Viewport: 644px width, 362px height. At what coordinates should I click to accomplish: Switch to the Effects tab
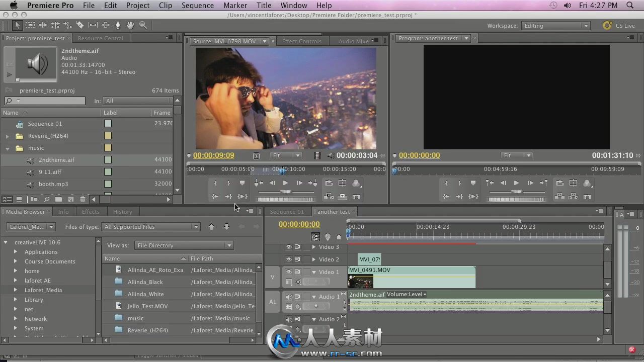pos(91,212)
